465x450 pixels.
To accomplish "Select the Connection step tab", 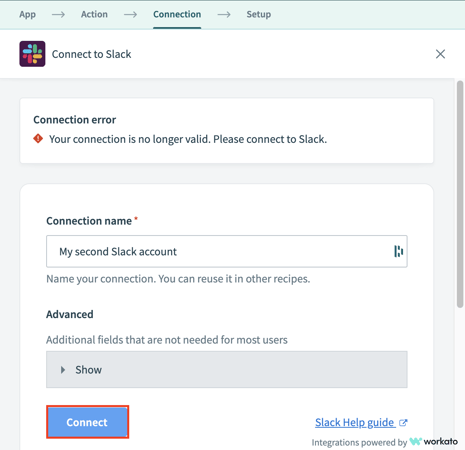I will (177, 14).
